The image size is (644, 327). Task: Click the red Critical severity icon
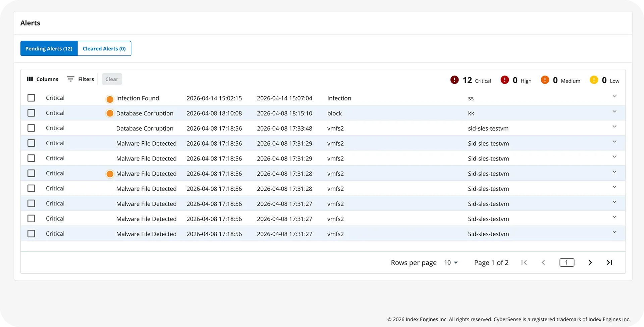coord(454,80)
